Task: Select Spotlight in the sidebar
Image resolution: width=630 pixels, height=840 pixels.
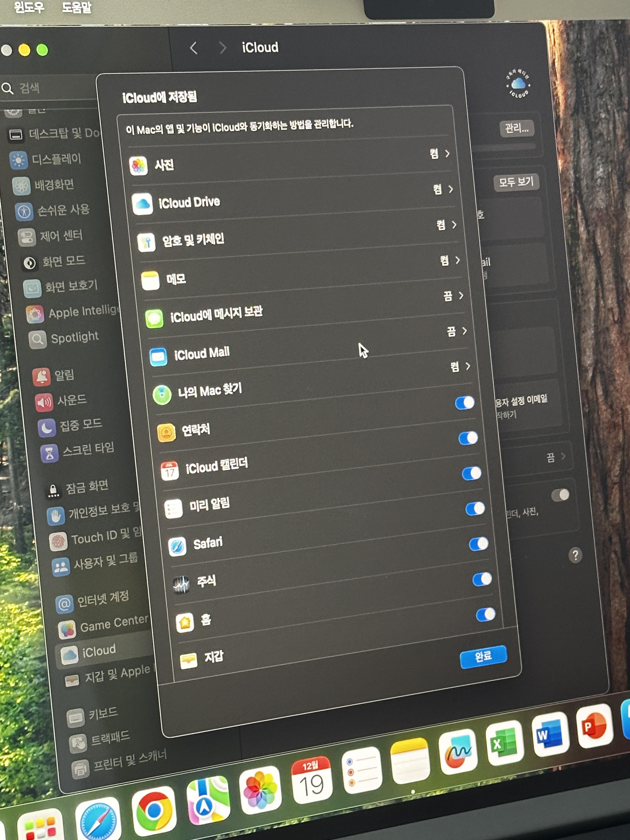Action: point(64,338)
